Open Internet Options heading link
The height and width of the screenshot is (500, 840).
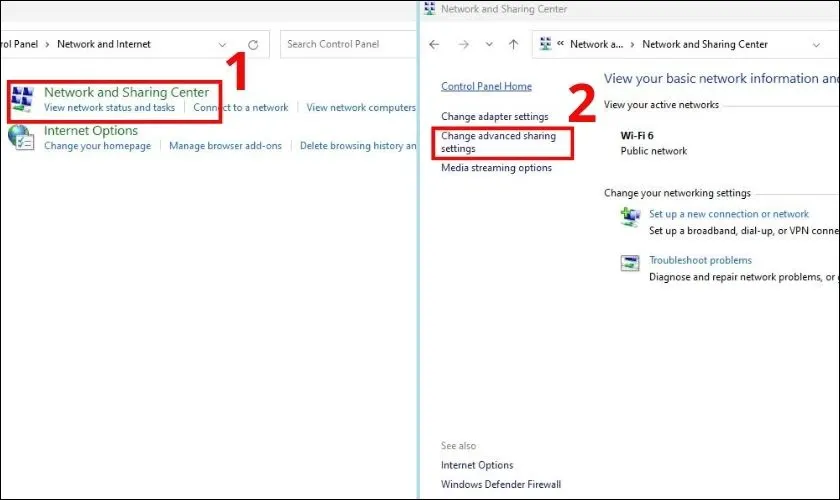tap(91, 131)
